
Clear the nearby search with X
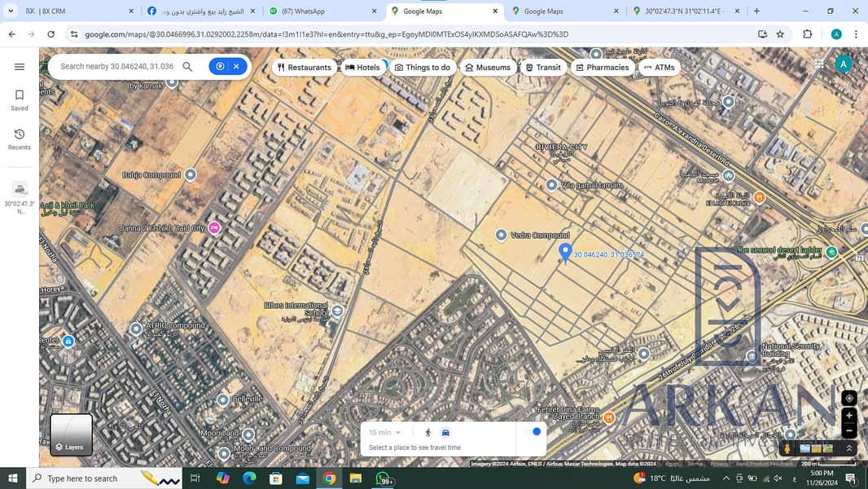click(x=236, y=67)
